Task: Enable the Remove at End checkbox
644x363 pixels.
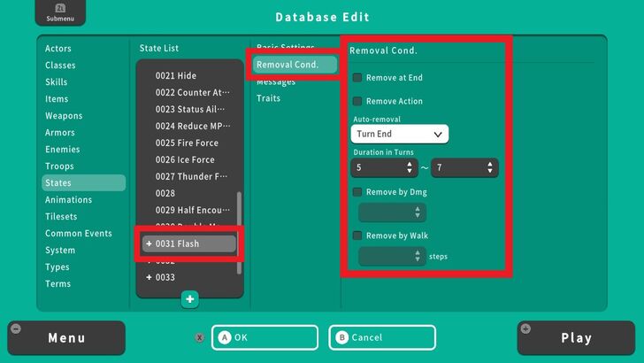Action: (x=357, y=78)
